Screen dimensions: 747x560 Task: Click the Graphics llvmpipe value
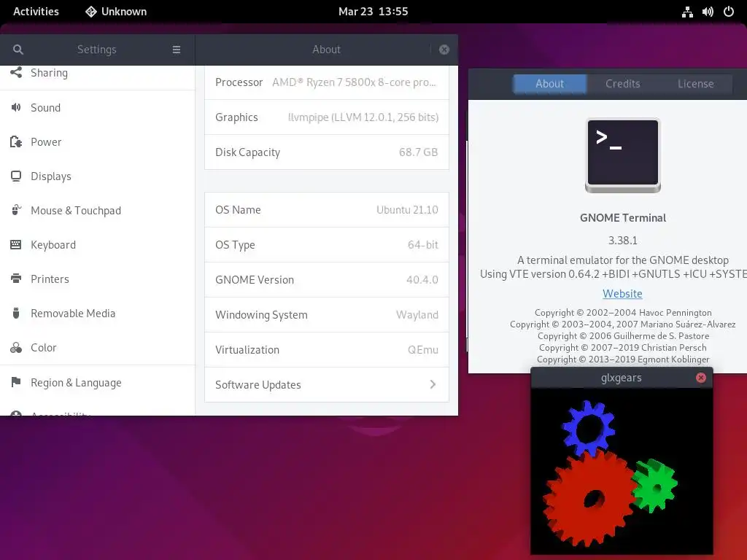[x=363, y=117]
